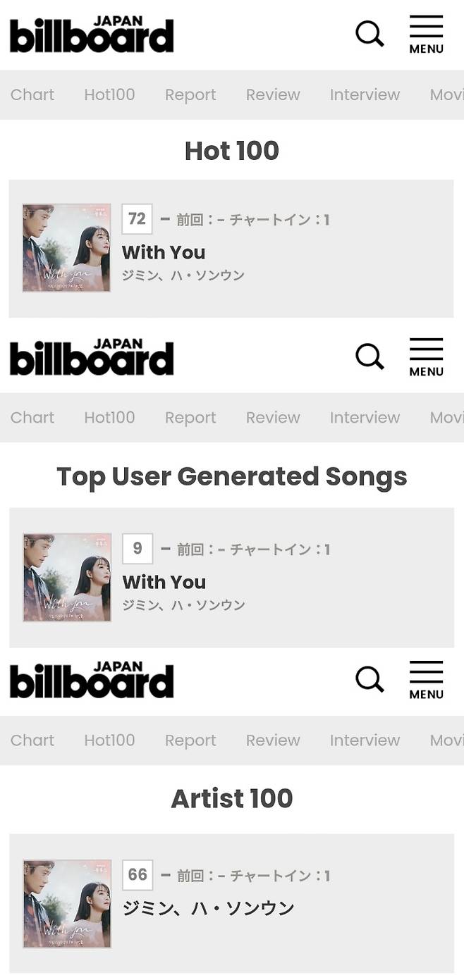Click With You album cover in the Hot 100 entry
Viewport: 464px width, 980px height.
[x=66, y=248]
